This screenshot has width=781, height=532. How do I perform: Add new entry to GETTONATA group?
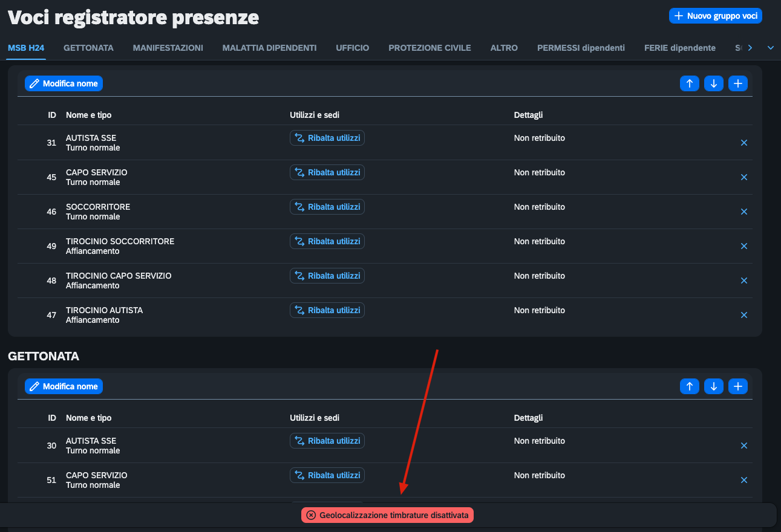click(x=738, y=386)
